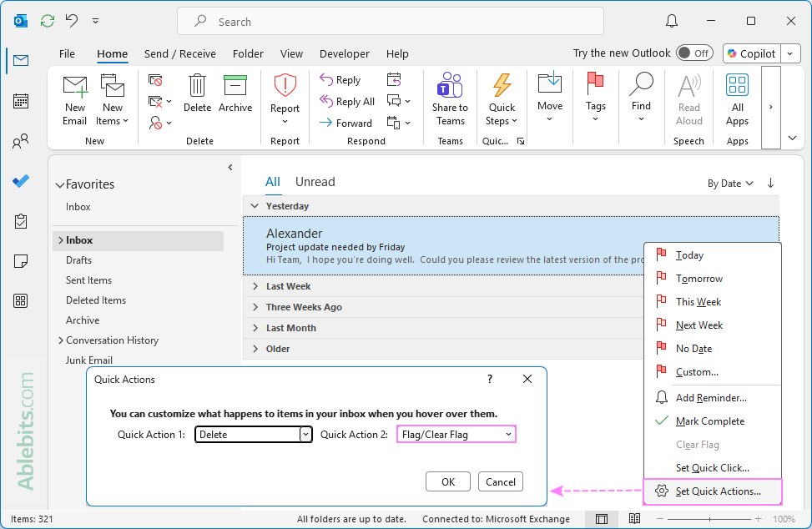This screenshot has width=812, height=529.
Task: Click OK in Quick Actions dialog
Action: (x=448, y=482)
